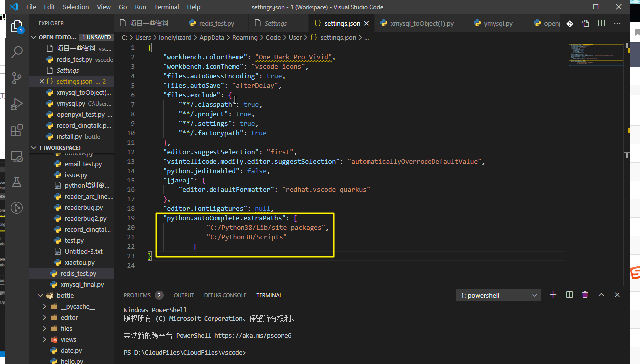Screen dimensions: 640x364
Task: Open redis_test.py in the workspace tree
Action: 71,273
